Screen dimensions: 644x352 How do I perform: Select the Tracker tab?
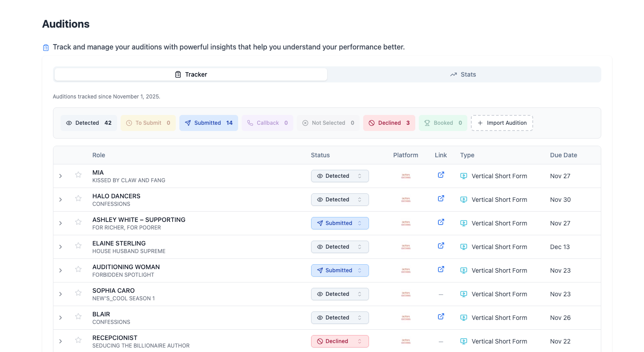pos(190,74)
